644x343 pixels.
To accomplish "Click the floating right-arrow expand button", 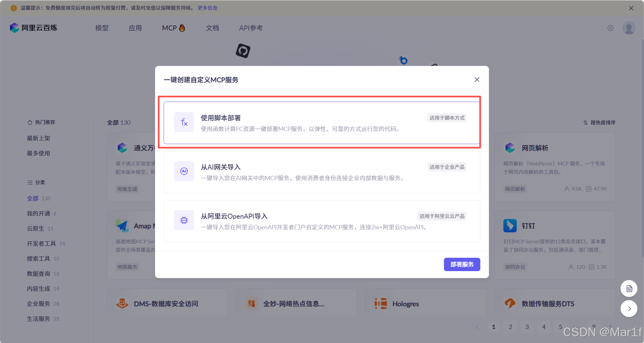I will click(x=629, y=309).
